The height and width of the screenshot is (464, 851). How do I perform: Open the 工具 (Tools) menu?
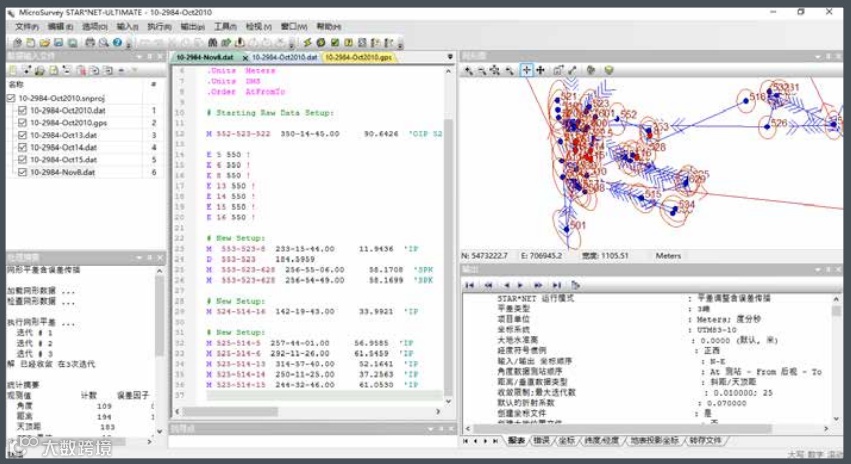tap(225, 27)
